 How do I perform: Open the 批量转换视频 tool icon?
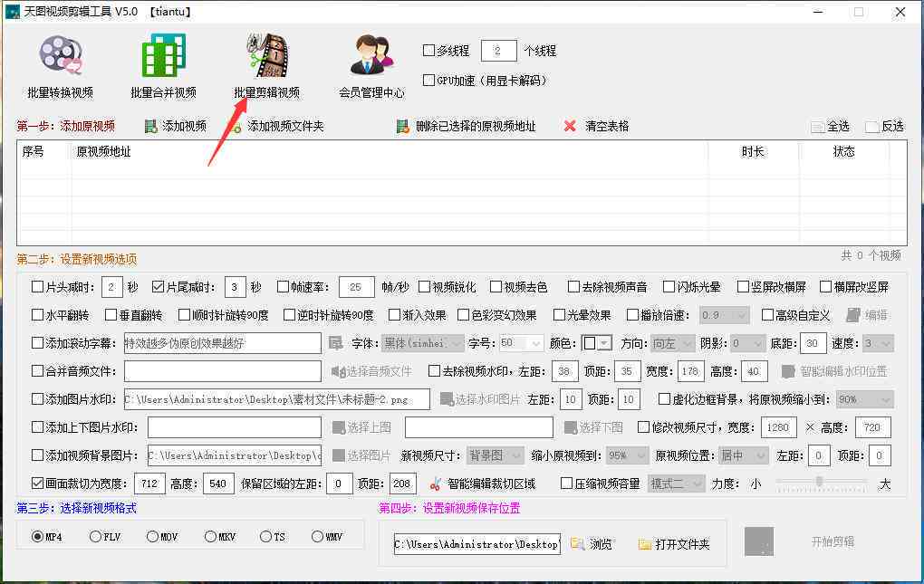60,55
